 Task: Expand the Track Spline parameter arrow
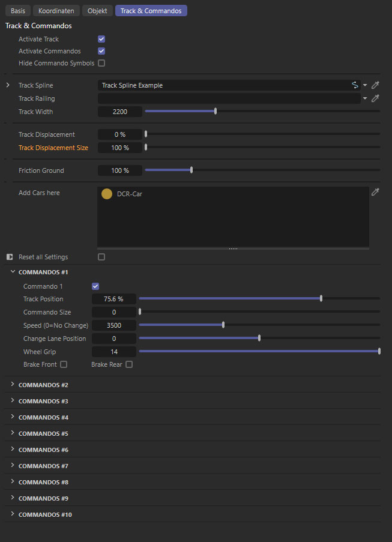click(8, 85)
